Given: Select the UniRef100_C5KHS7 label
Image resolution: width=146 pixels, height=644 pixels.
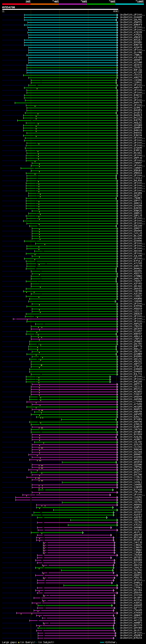Looking at the screenshot, I should click(x=131, y=281).
